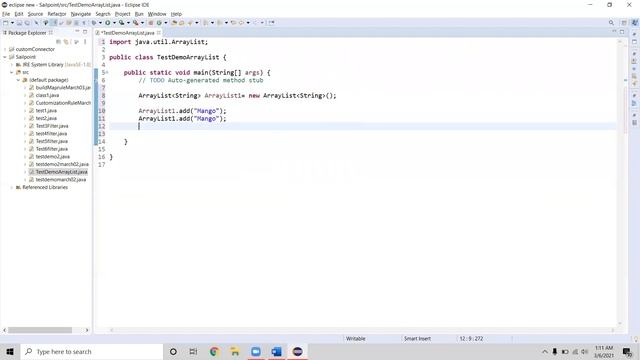Image resolution: width=640 pixels, height=360 pixels.
Task: Open Package Explorer View Menu icon
Action: 85,42
